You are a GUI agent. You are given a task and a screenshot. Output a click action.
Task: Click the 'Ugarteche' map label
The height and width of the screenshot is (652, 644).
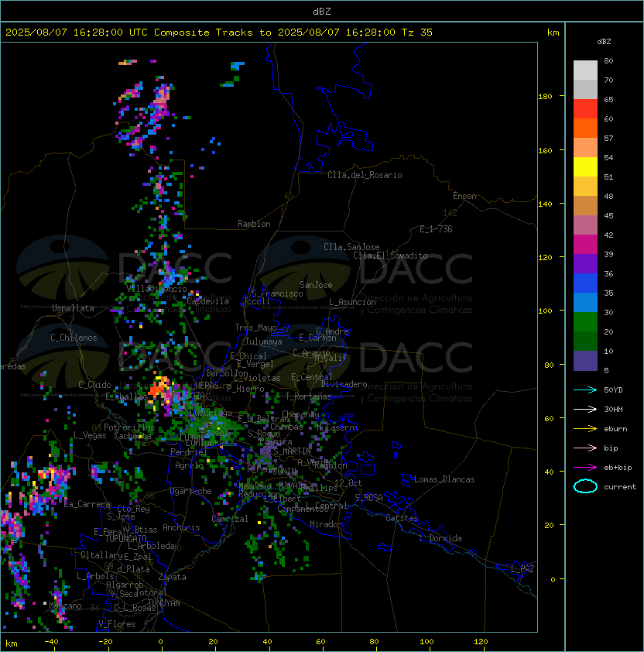[191, 491]
